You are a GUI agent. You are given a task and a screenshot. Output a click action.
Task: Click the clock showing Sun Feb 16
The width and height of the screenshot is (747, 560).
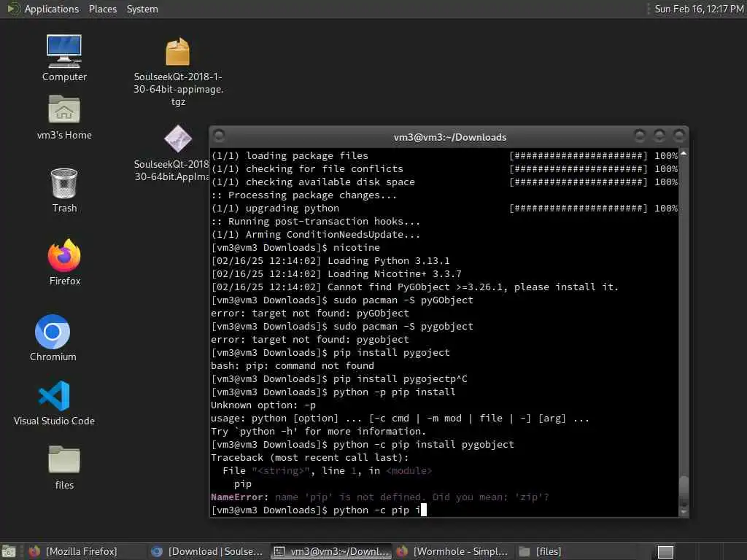click(699, 9)
